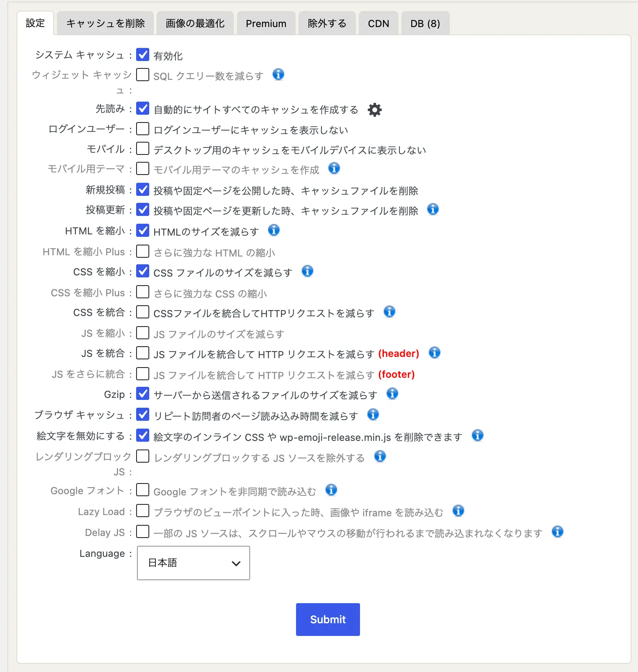Toggle the 投稿更新 cache deletion checkbox
Viewport: 638px width, 672px height.
coord(143,209)
